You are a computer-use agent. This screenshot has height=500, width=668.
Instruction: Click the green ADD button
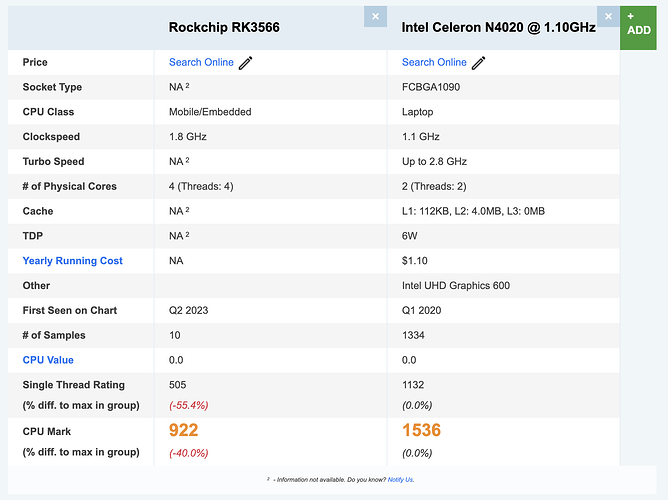click(x=638, y=28)
